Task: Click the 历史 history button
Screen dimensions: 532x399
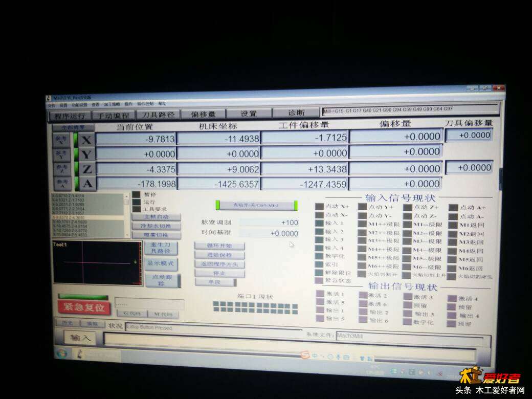Action: (x=68, y=323)
